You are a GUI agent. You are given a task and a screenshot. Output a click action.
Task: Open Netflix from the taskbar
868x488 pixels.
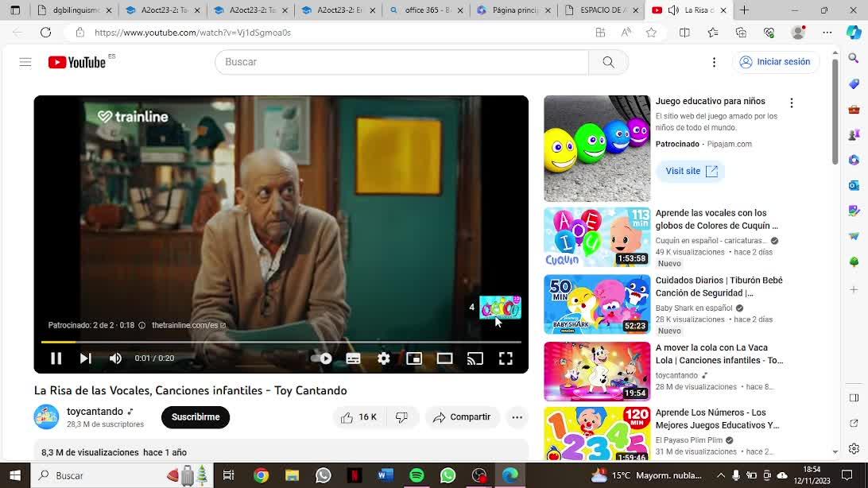click(355, 475)
